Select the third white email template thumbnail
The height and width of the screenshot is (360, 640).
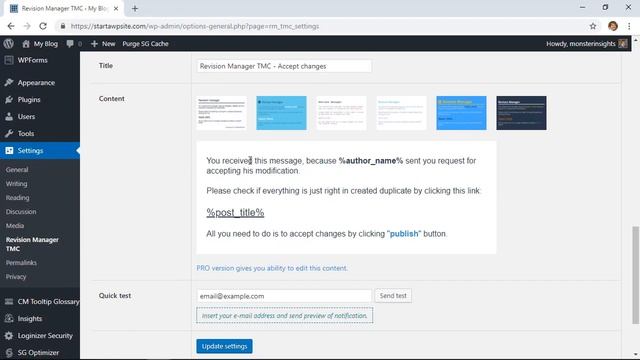[341, 113]
